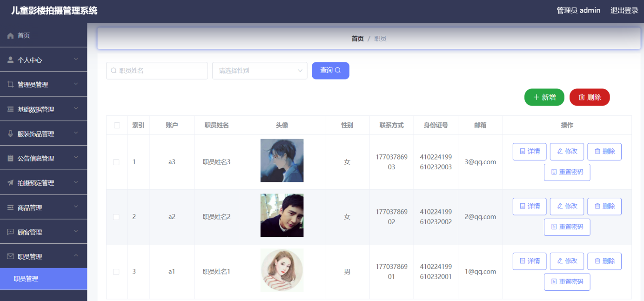Viewport: 644px width, 301px height.
Task: Click the magnifier icon on 查询 button
Action: [x=338, y=70]
